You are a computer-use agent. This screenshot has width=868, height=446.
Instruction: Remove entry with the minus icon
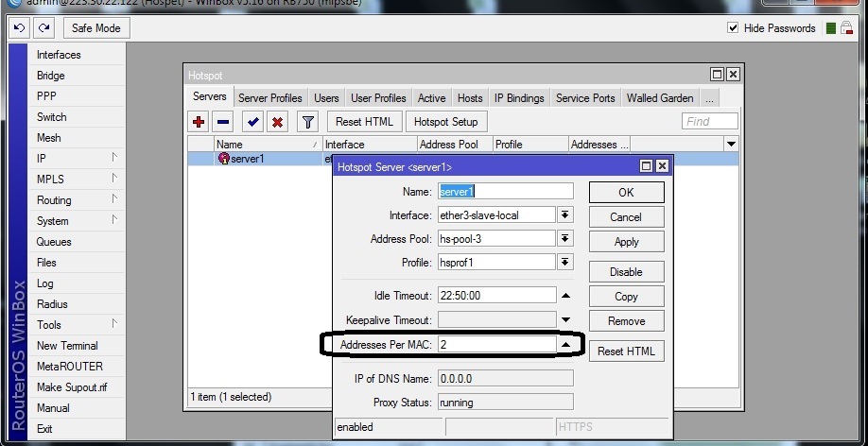pyautogui.click(x=222, y=122)
